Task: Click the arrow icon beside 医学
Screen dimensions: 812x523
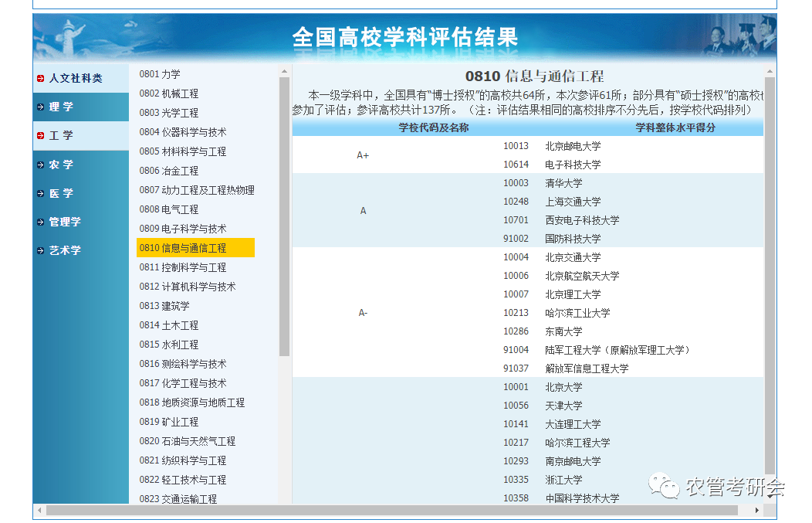Action: pos(40,193)
